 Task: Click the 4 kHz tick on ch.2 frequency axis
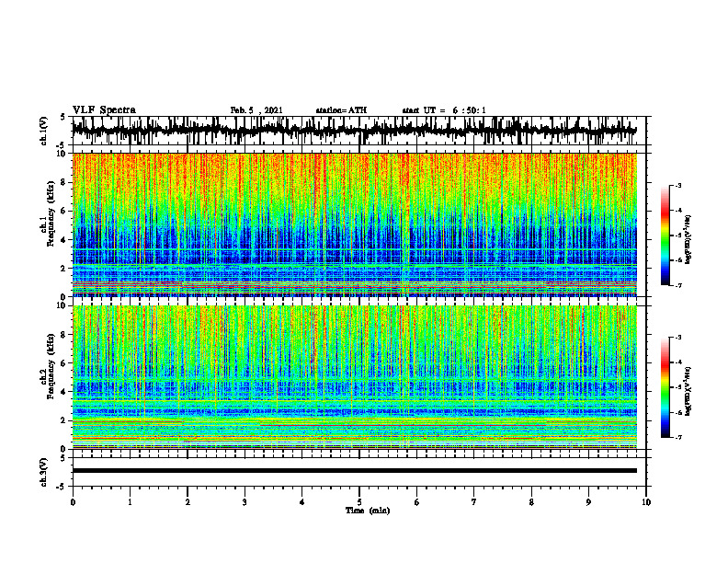[x=63, y=392]
